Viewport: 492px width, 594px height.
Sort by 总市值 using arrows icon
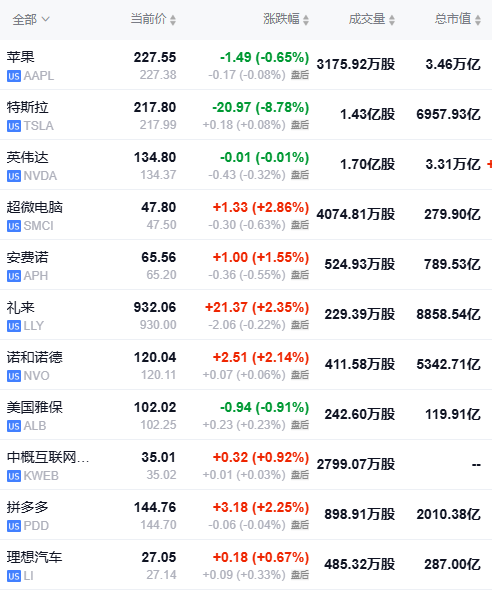click(478, 20)
